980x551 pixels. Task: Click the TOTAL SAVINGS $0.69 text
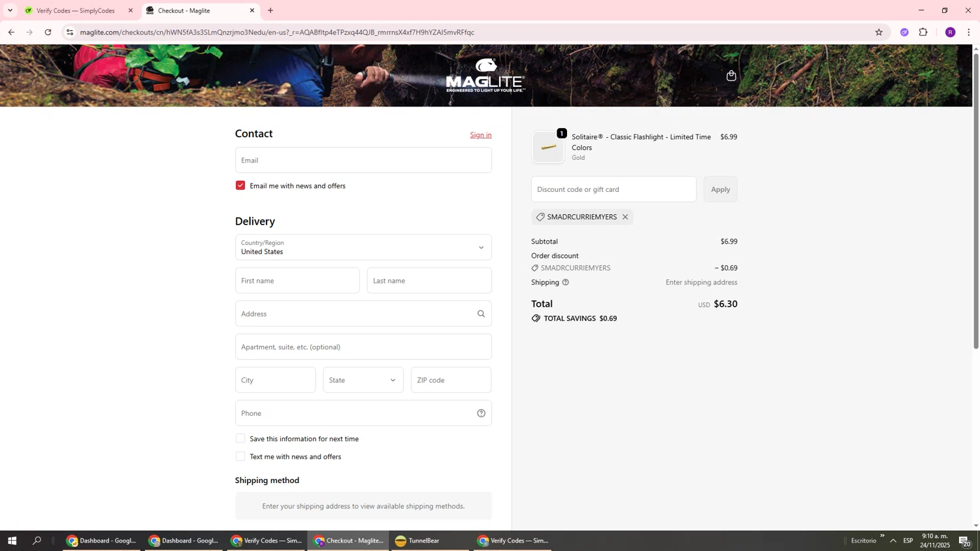pyautogui.click(x=580, y=319)
